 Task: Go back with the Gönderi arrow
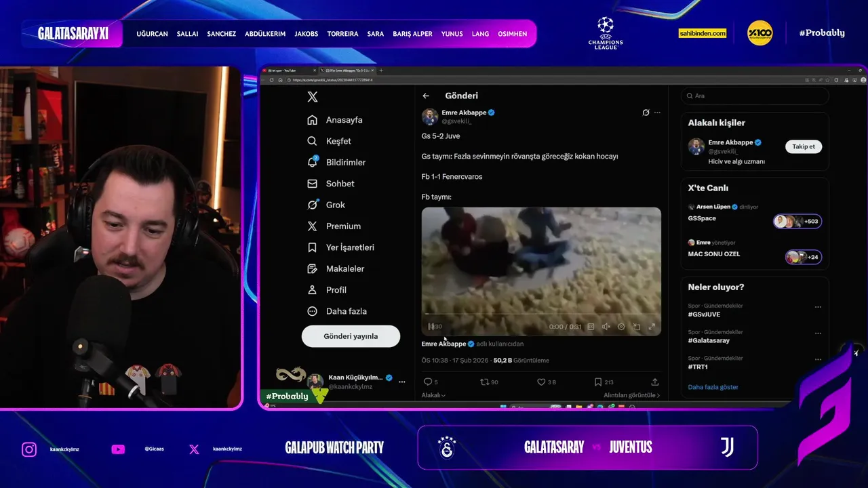(x=426, y=96)
